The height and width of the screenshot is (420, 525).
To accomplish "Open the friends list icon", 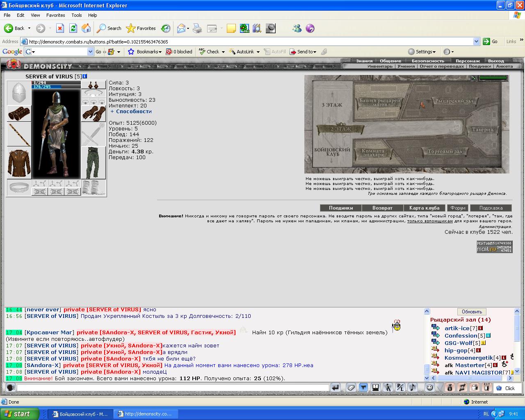I will click(475, 388).
